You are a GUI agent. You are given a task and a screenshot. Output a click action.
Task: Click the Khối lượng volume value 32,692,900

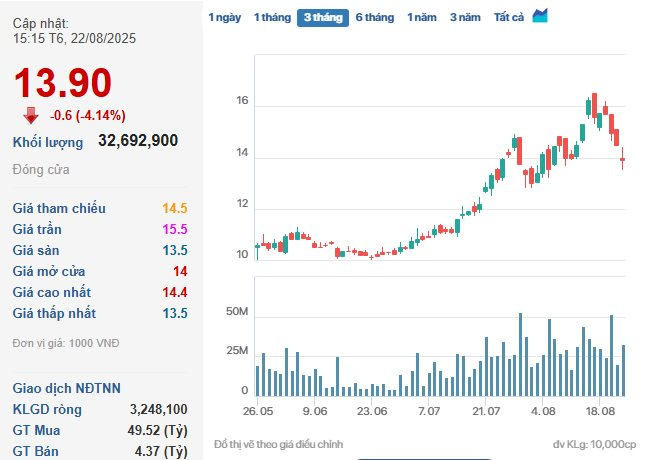(138, 141)
